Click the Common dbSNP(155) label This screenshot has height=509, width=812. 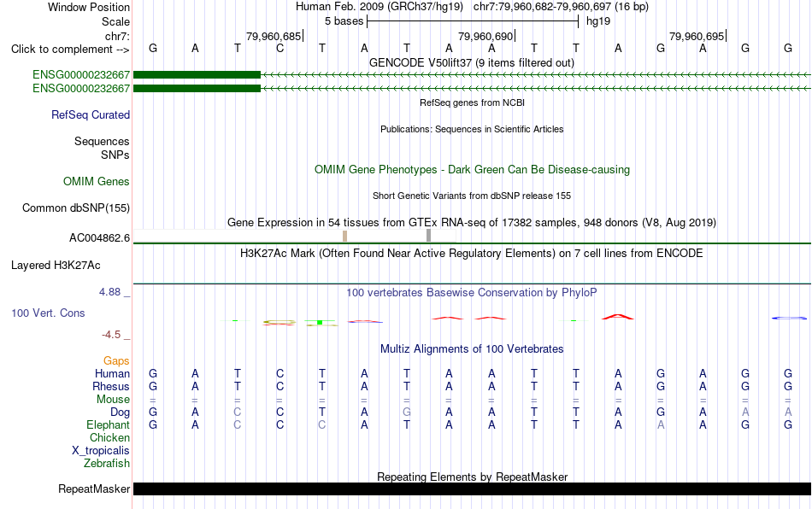[76, 208]
